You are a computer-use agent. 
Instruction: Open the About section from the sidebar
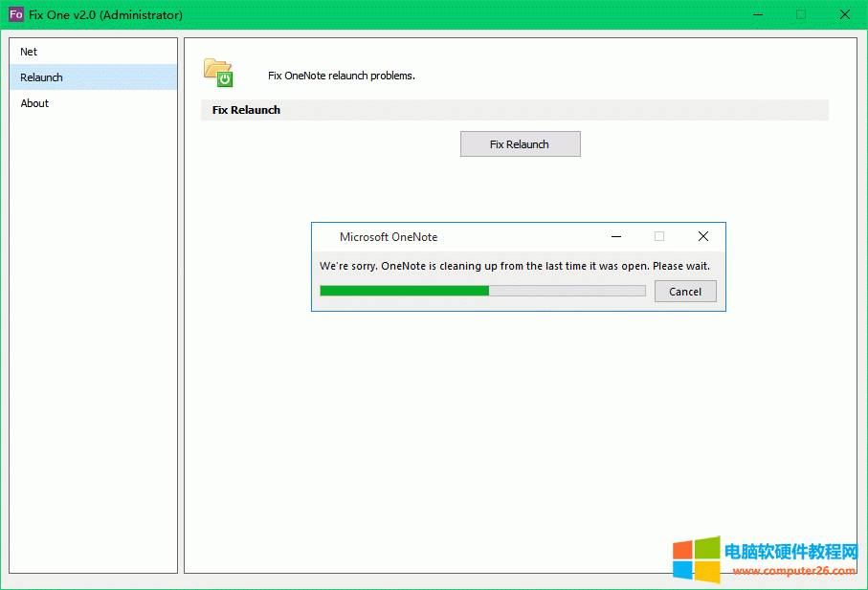[34, 102]
